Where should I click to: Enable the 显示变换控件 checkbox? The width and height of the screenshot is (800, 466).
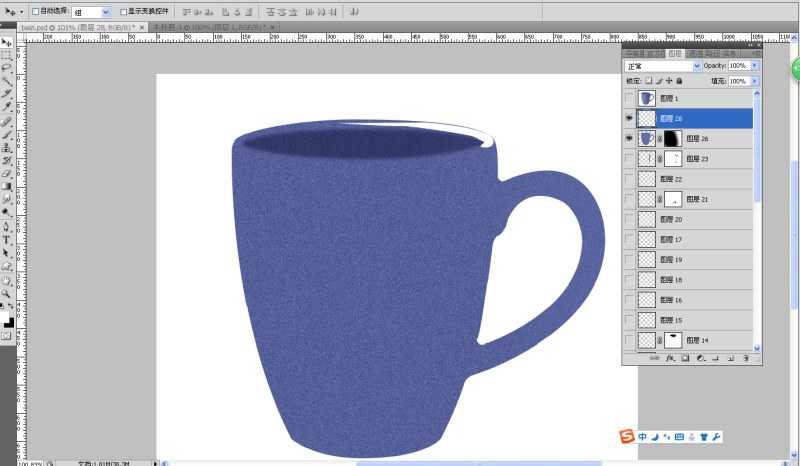coord(123,12)
